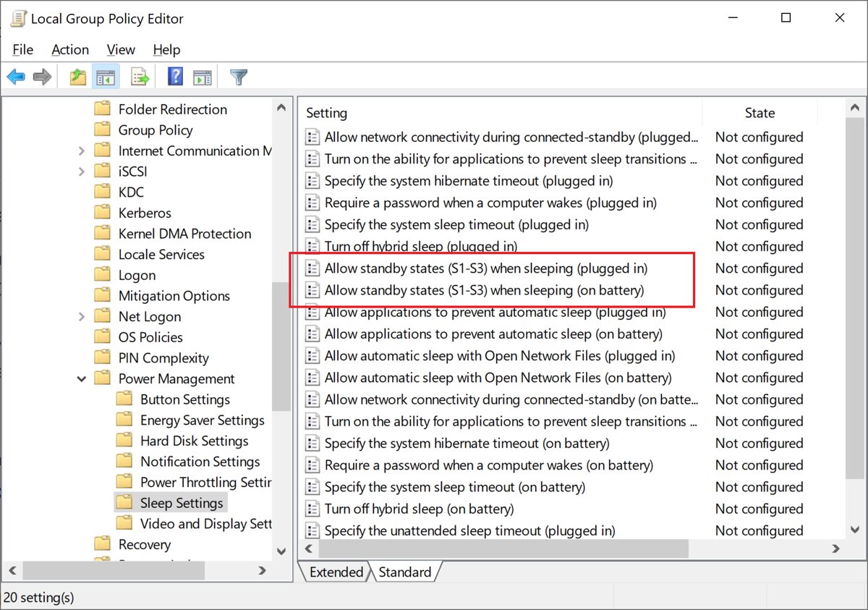Image resolution: width=868 pixels, height=610 pixels.
Task: Select PIN Complexity tree item
Action: click(x=163, y=358)
